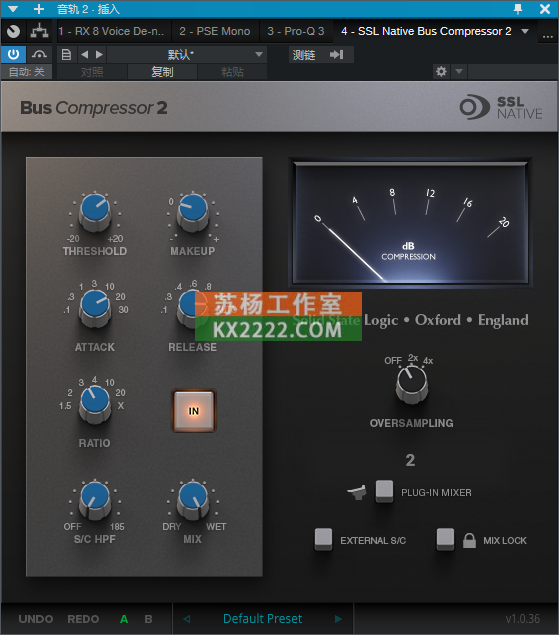This screenshot has width=559, height=635.
Task: Click UNDO in the bottom bar
Action: point(36,619)
